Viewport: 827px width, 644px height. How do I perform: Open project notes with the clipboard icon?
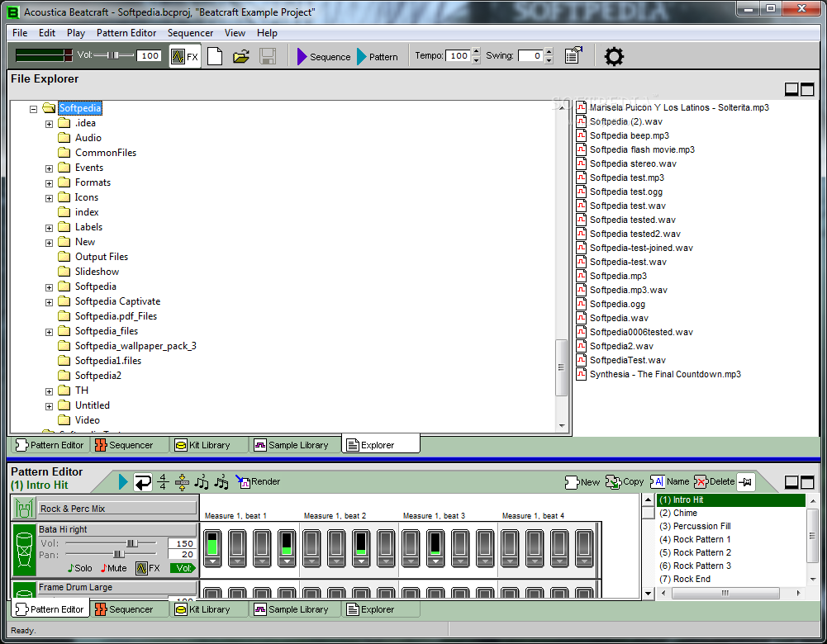[573, 55]
